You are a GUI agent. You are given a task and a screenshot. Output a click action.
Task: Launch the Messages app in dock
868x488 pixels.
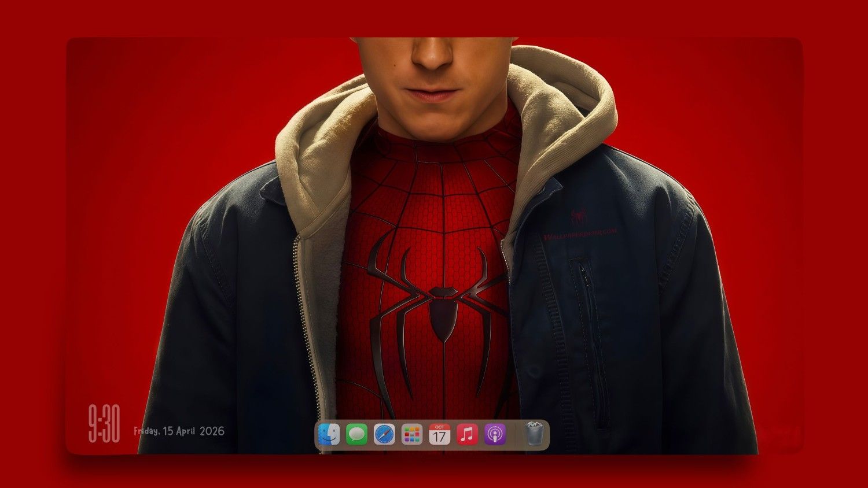coord(356,434)
